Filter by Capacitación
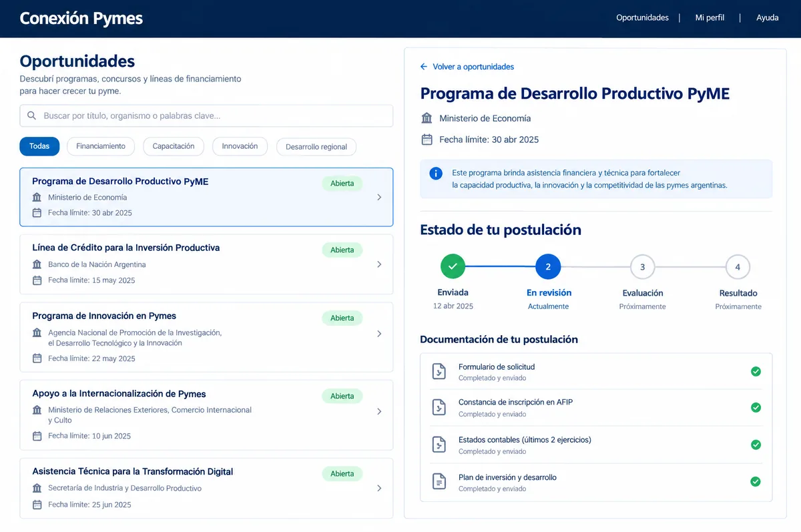801x532 pixels. click(174, 146)
